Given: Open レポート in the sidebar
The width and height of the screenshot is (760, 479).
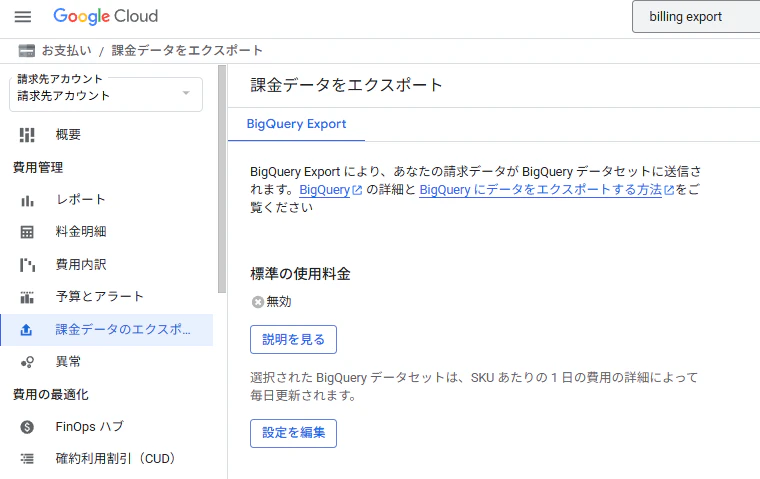Looking at the screenshot, I should tap(107, 200).
